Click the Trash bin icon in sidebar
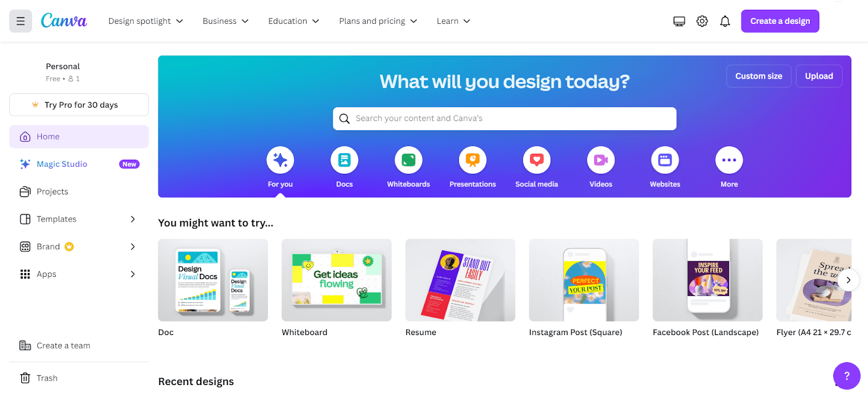Screen dimensions: 868x397 click(25, 378)
